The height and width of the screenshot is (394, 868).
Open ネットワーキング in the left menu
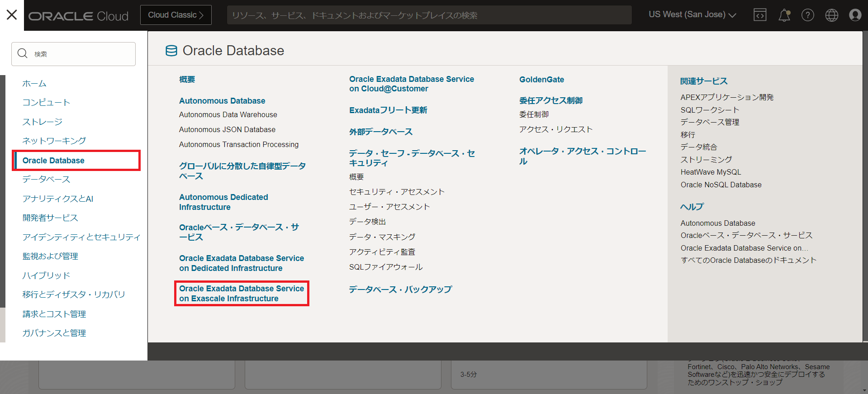coord(54,141)
